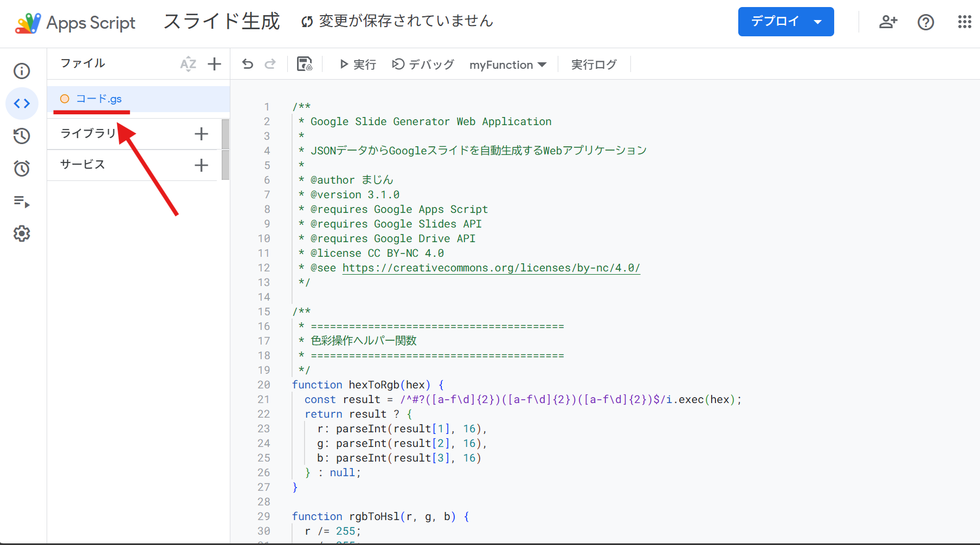Click the Redo arrow in toolbar
This screenshot has height=545, width=980.
(x=270, y=64)
